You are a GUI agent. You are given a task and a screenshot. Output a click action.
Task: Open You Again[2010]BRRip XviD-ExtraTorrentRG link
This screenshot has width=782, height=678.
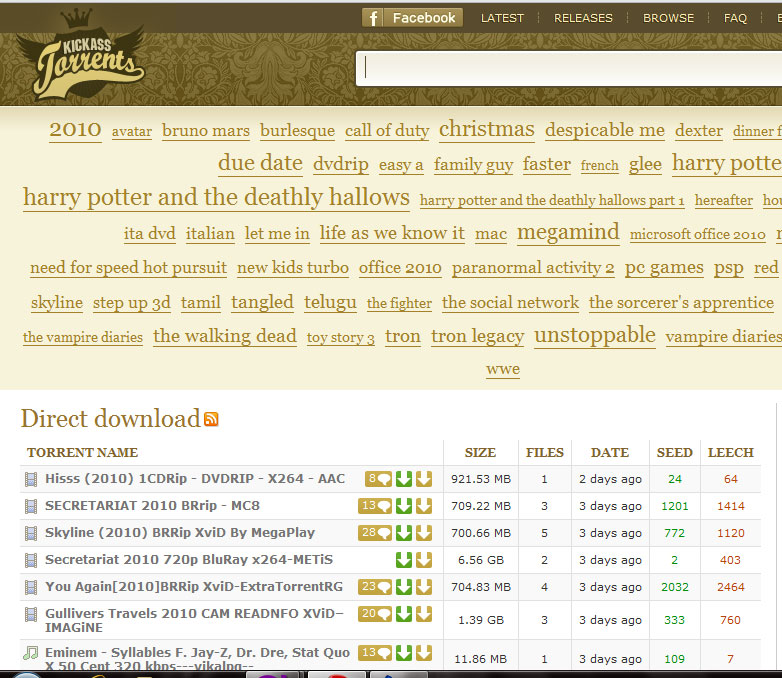pyautogui.click(x=194, y=586)
